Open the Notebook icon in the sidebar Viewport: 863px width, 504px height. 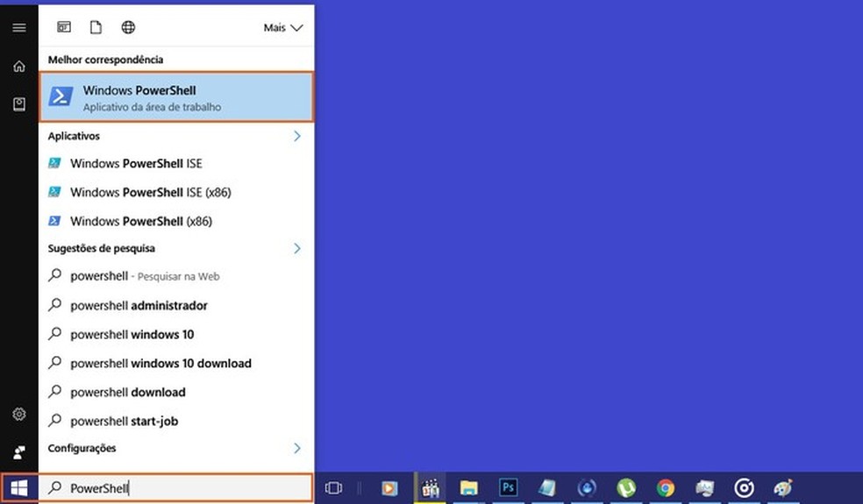(x=19, y=104)
